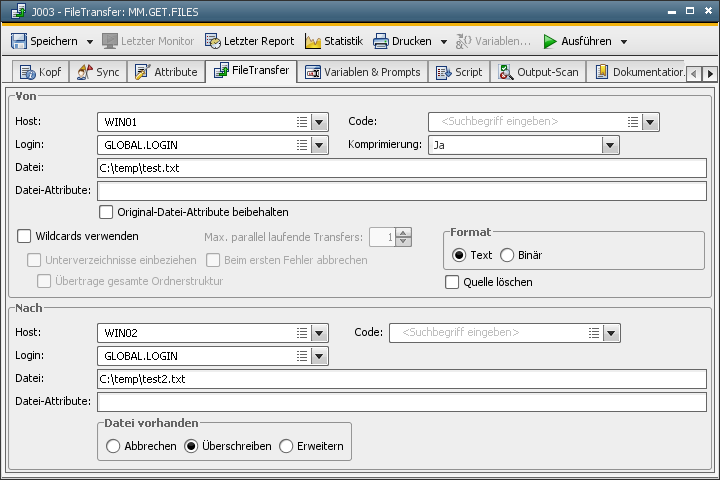Click the Speichern save icon
This screenshot has width=720, height=480.
pos(19,41)
